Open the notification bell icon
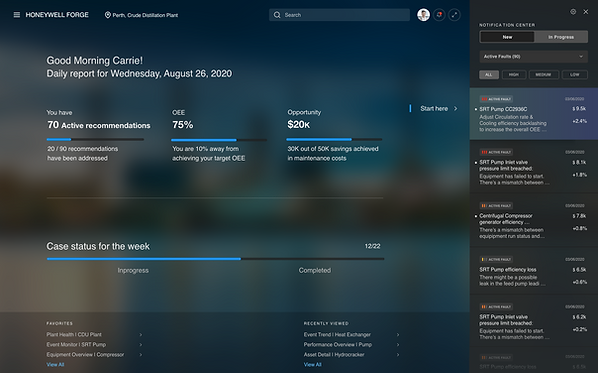The image size is (598, 373). (x=439, y=15)
